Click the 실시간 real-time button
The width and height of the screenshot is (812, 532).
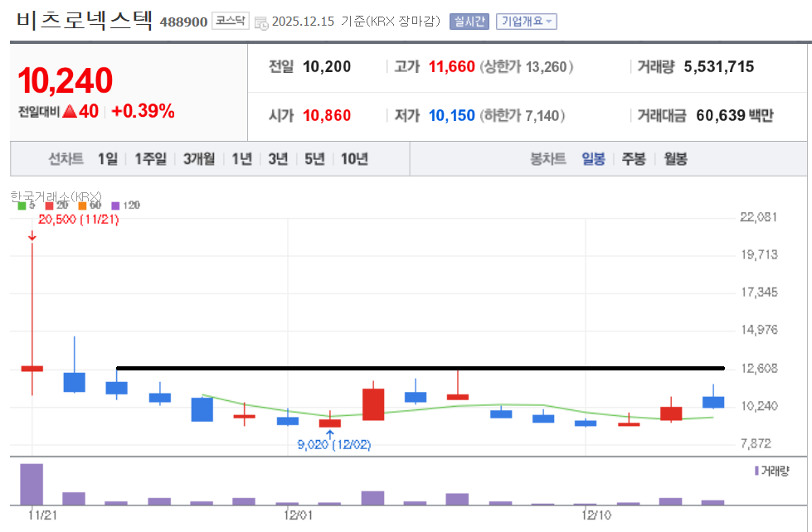pos(469,22)
